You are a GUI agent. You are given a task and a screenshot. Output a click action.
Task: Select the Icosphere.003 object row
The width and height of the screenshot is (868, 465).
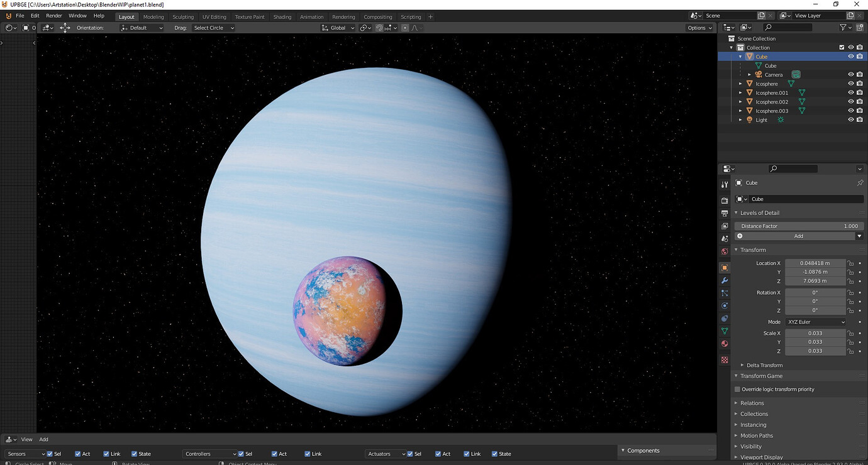[793, 111]
